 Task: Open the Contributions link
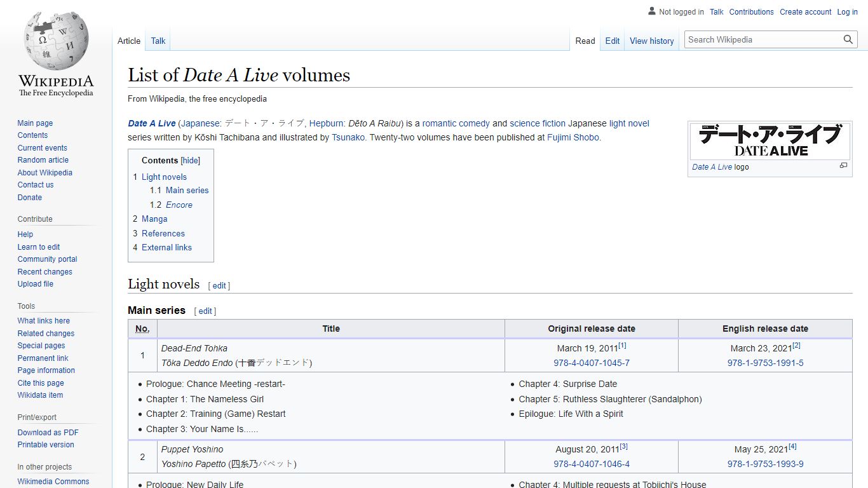(x=752, y=11)
